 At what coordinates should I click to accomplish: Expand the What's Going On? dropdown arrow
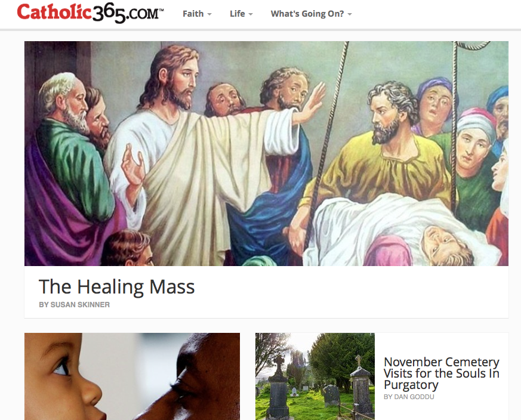350,14
